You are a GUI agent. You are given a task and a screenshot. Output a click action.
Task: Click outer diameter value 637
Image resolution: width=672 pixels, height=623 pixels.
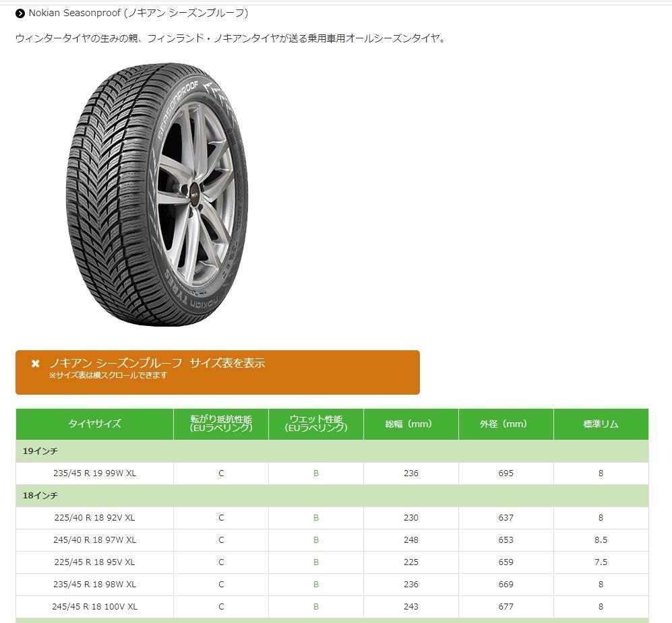[506, 518]
